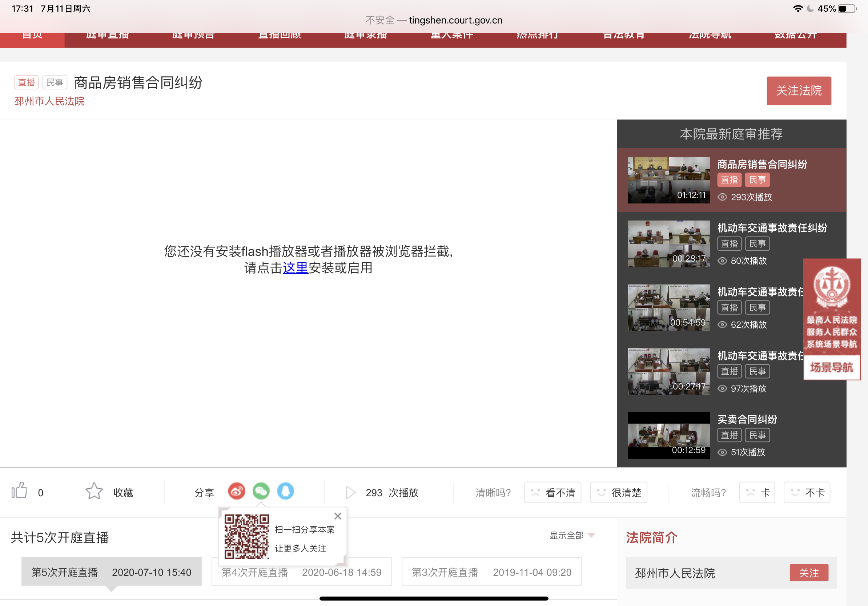Select 第3次开庭直播 session tab
Image resolution: width=868 pixels, height=606 pixels.
(x=491, y=572)
